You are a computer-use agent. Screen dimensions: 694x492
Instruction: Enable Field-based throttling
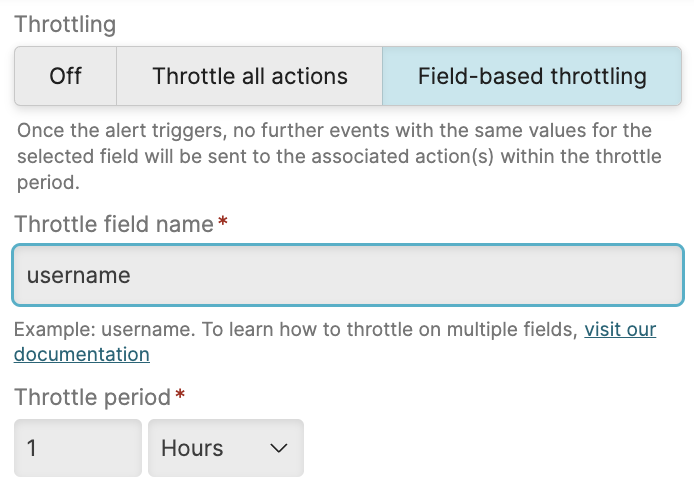click(532, 76)
